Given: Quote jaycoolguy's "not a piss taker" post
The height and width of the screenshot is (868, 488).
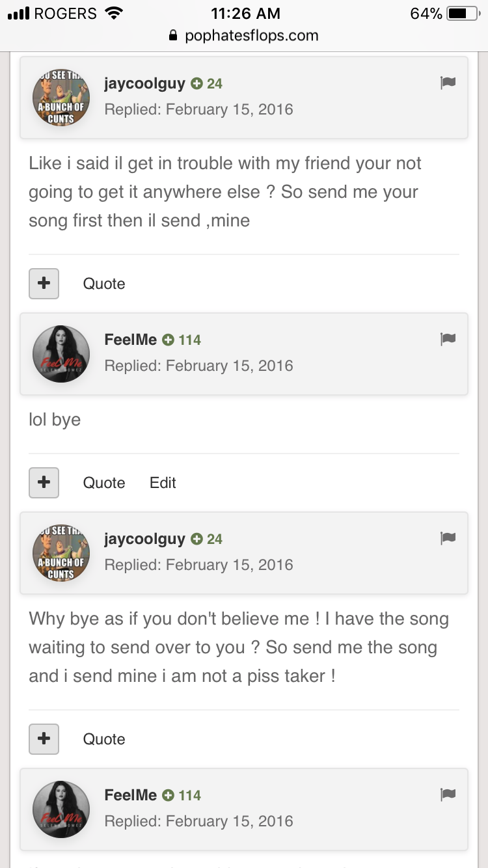Looking at the screenshot, I should [x=104, y=739].
